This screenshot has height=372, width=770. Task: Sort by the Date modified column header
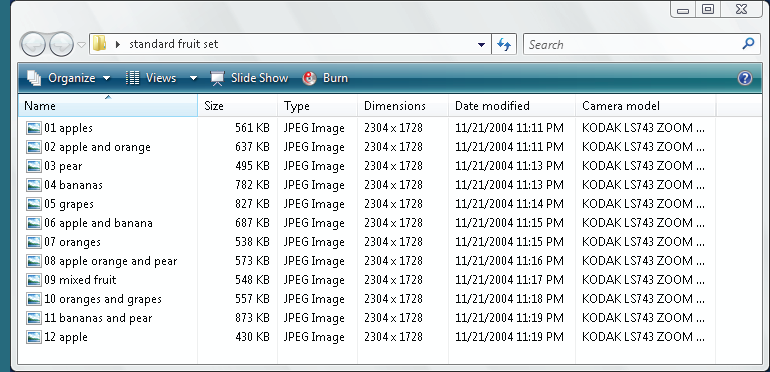(x=512, y=106)
